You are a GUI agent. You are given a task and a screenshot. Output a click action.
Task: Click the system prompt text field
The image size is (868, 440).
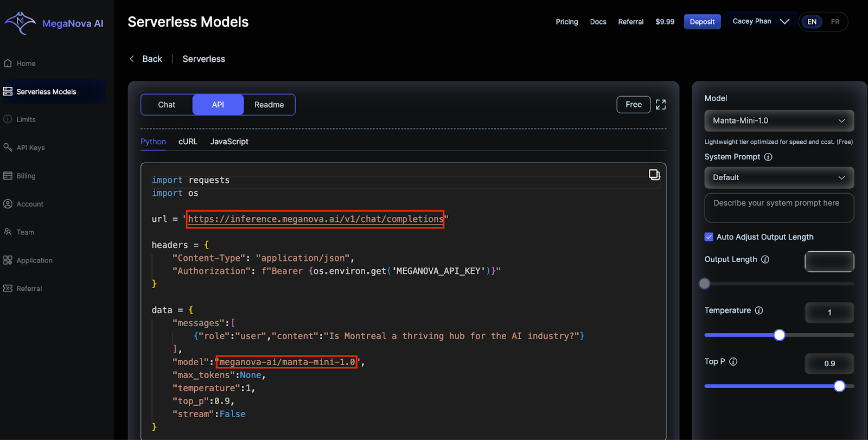click(x=778, y=208)
